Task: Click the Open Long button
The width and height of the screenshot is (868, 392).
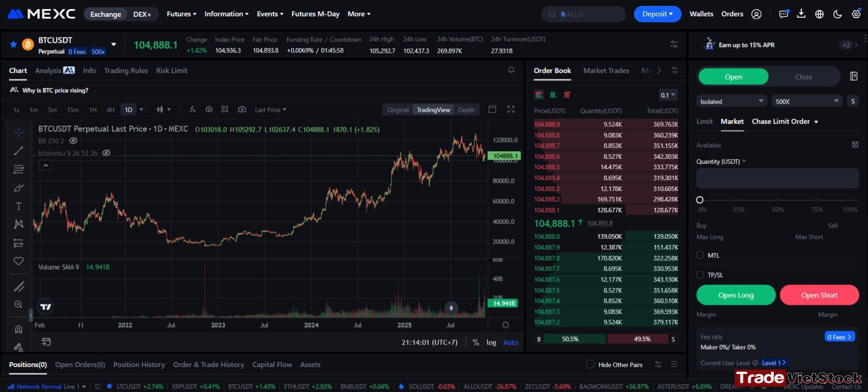Action: pyautogui.click(x=736, y=295)
